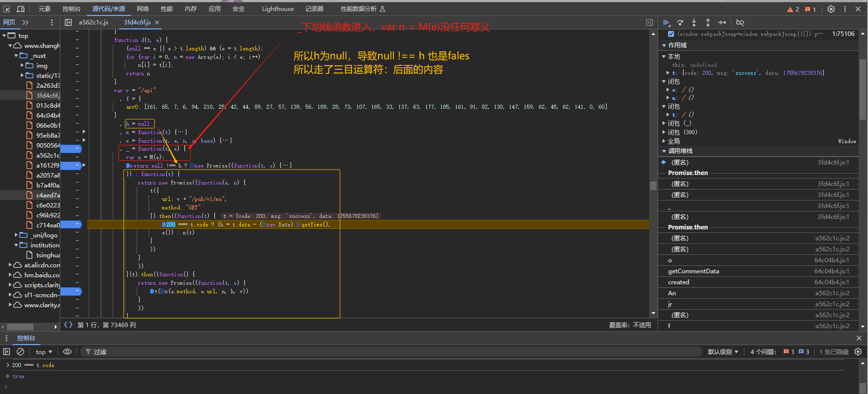Screen dimensions: 868x394
Task: Deactivate breakpoints icon
Action: (x=740, y=22)
